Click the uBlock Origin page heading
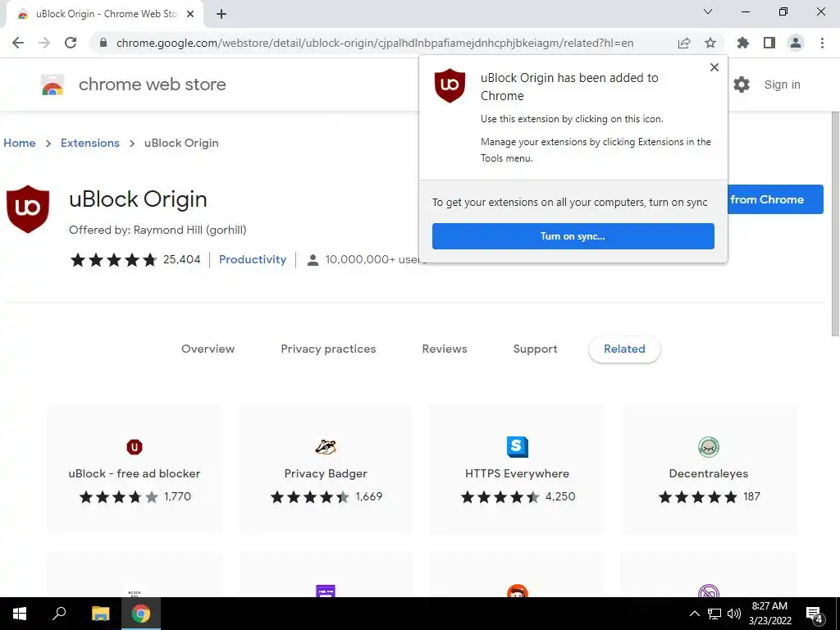The image size is (840, 630). pos(138,199)
